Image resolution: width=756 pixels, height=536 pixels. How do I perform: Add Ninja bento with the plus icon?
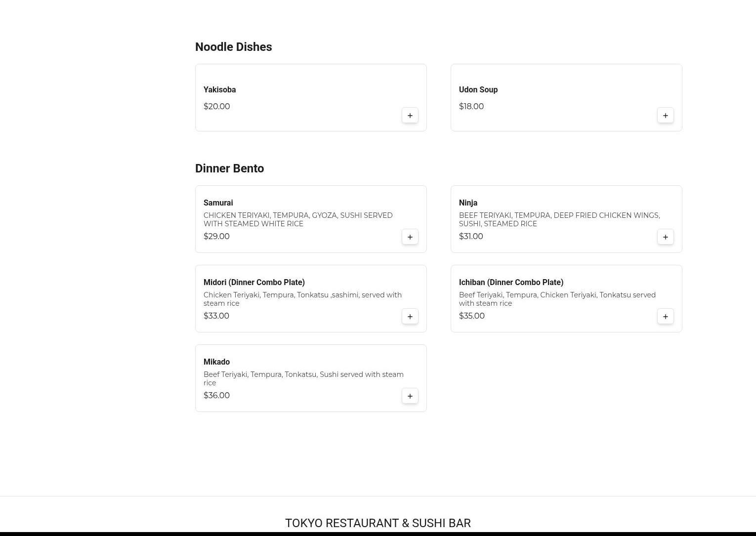[666, 237]
